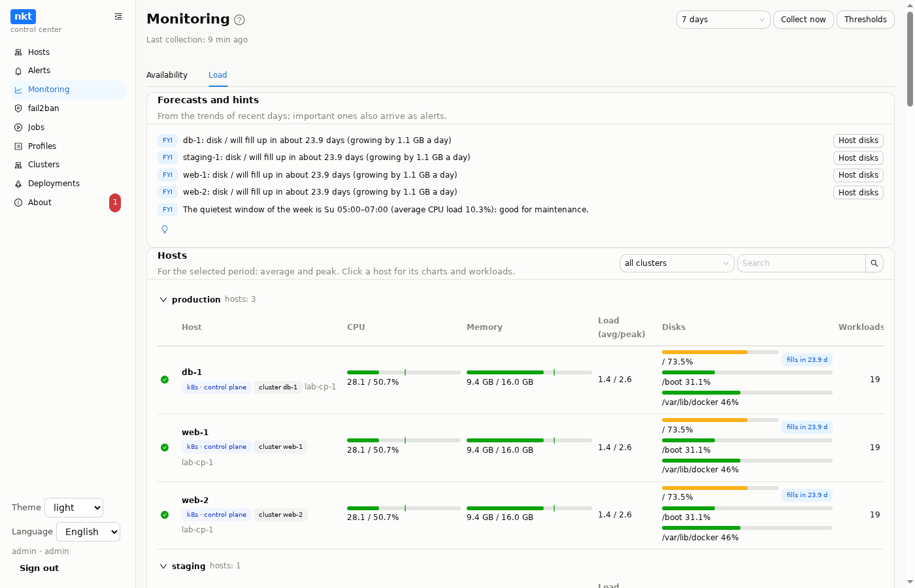The image size is (915, 588).
Task: Click the Jobs play icon
Action: click(x=18, y=127)
